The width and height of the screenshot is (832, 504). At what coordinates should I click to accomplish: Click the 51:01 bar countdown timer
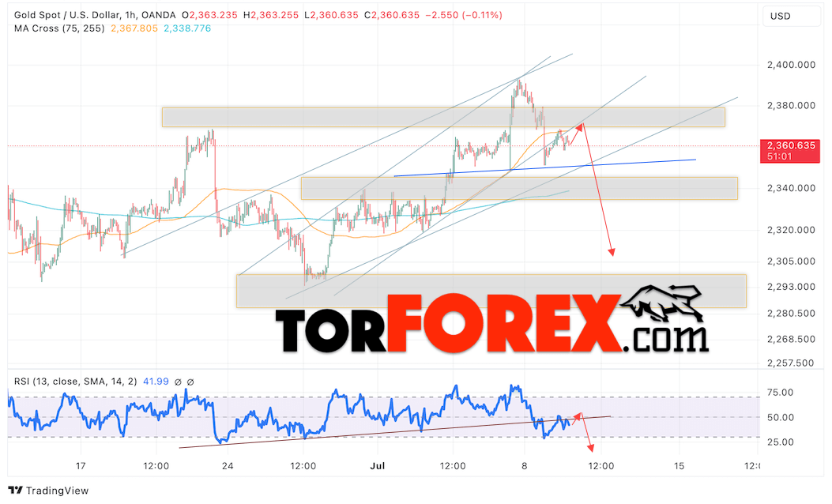tap(779, 156)
